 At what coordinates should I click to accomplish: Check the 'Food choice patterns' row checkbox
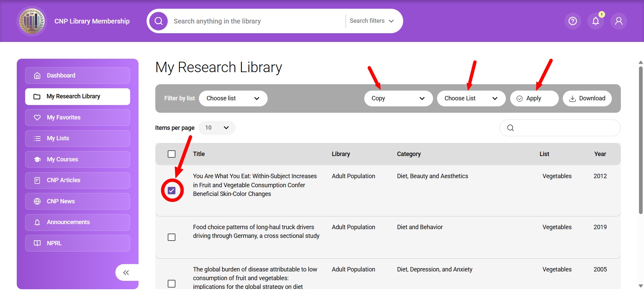point(171,237)
